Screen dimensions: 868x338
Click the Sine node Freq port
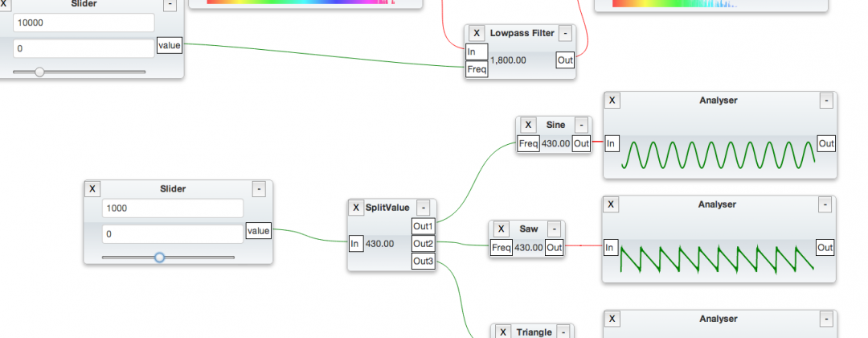point(528,144)
